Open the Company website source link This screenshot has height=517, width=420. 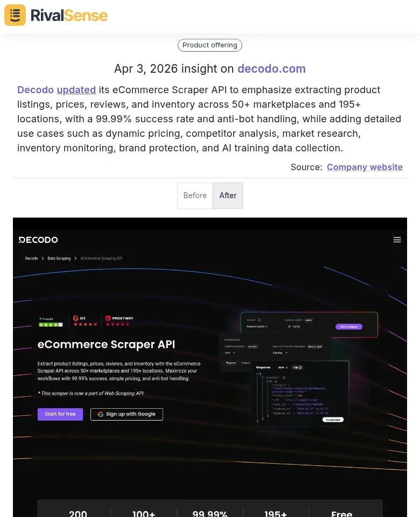[365, 167]
